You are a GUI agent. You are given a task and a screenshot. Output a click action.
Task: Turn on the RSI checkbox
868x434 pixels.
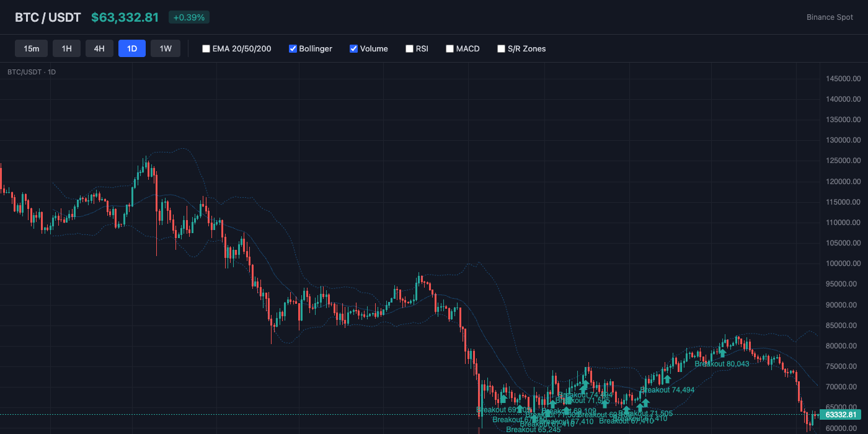pos(409,48)
